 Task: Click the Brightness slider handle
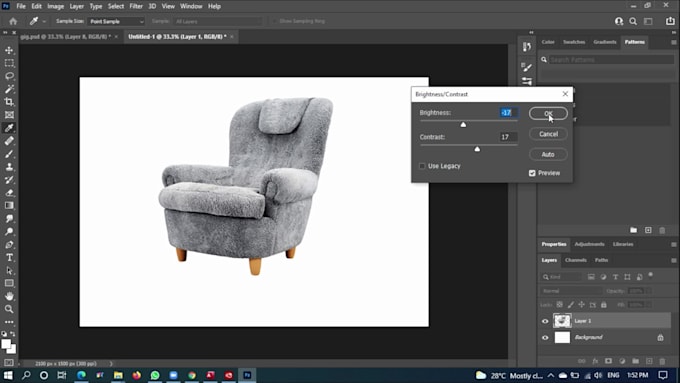(463, 124)
